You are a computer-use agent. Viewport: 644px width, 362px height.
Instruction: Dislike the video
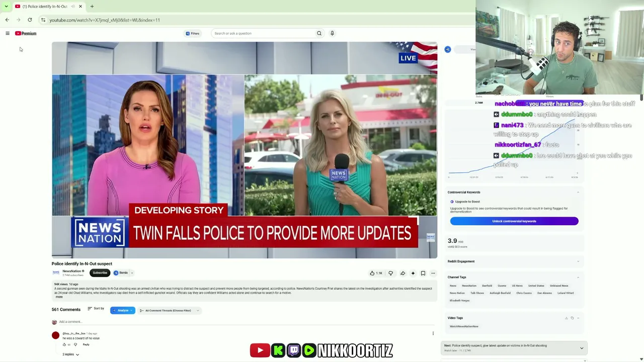click(x=390, y=273)
